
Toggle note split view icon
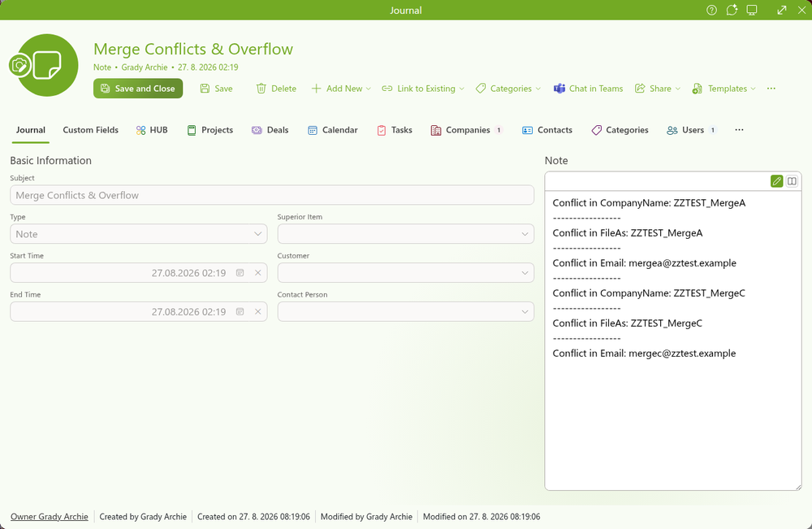click(x=792, y=181)
